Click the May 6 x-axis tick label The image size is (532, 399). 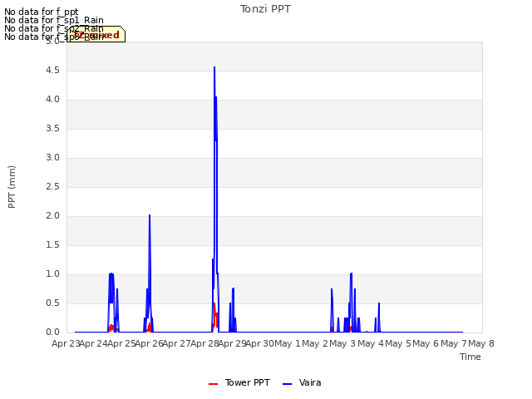426,343
